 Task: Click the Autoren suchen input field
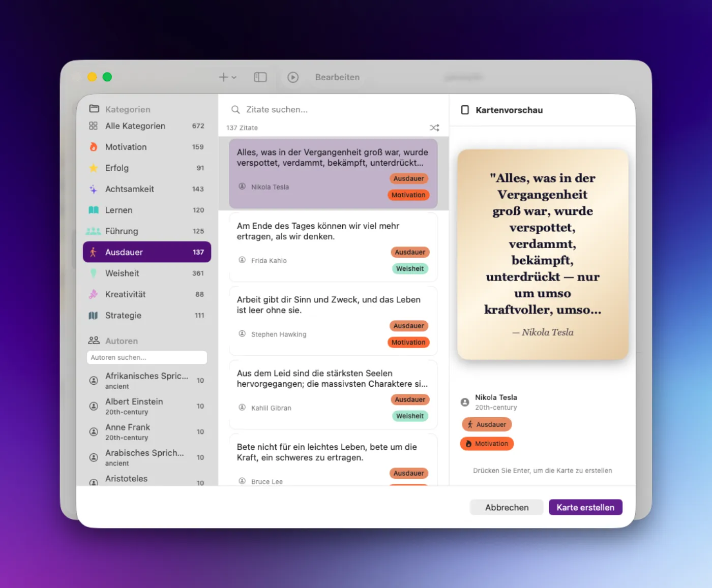(x=147, y=357)
